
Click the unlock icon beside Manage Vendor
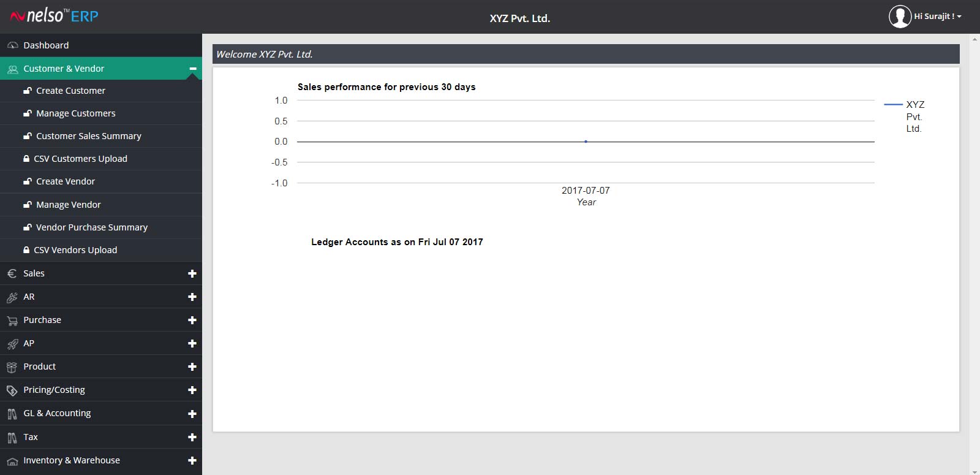click(x=27, y=205)
